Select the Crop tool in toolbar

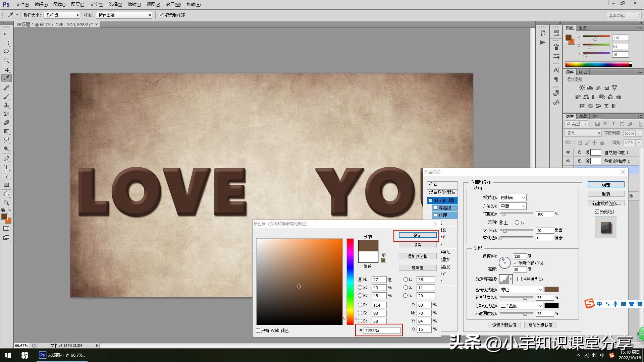coord(6,69)
